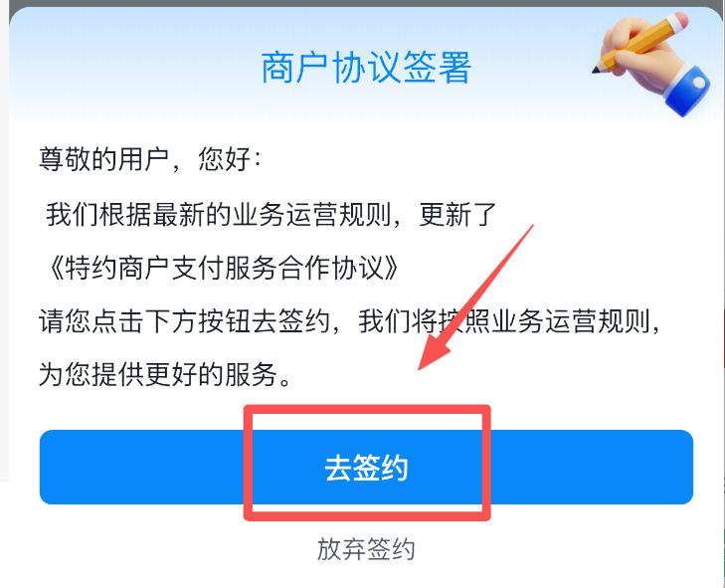
Task: Click the closing line 为您提供更好的服务
Action: coord(165,374)
